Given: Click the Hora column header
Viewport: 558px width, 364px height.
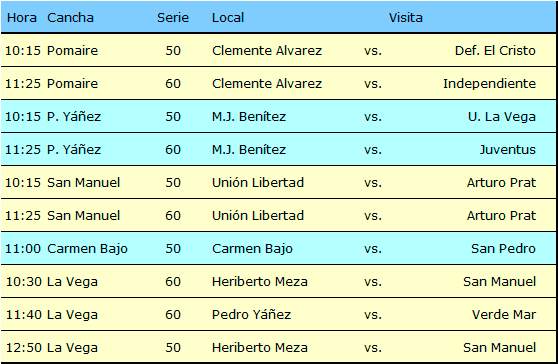Looking at the screenshot, I should (x=22, y=17).
